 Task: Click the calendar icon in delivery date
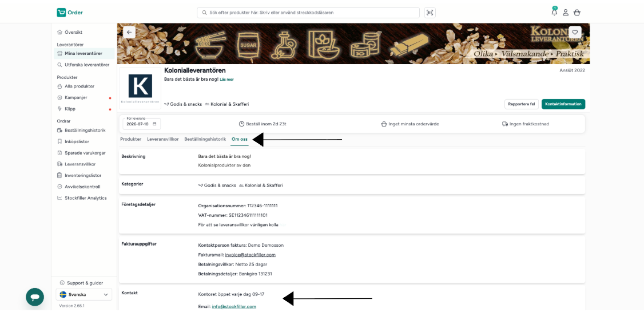(x=154, y=124)
